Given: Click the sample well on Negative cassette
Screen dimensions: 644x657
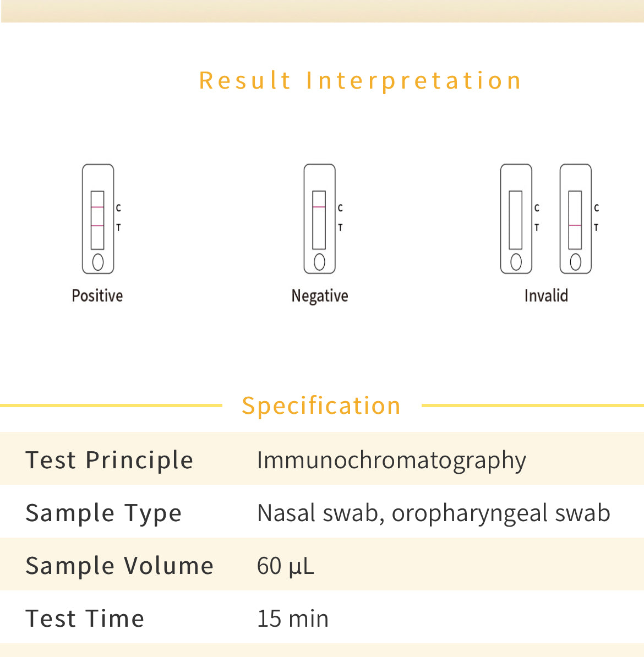Looking at the screenshot, I should (319, 262).
